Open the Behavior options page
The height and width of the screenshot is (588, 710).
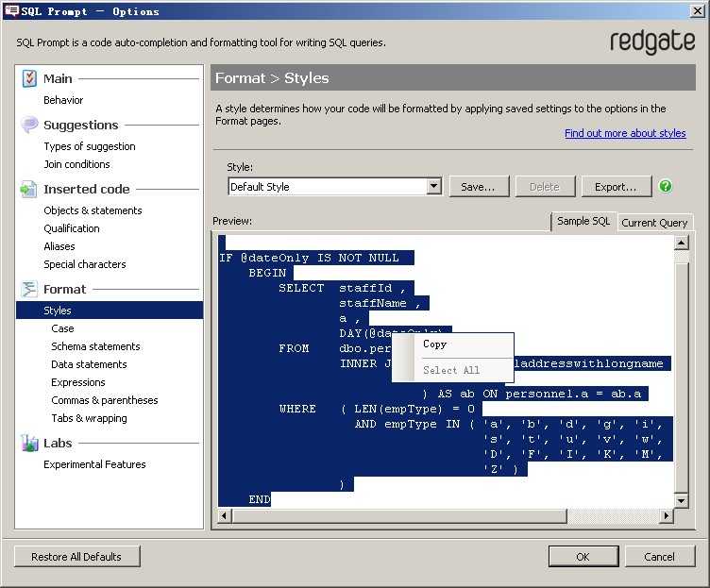[x=63, y=100]
